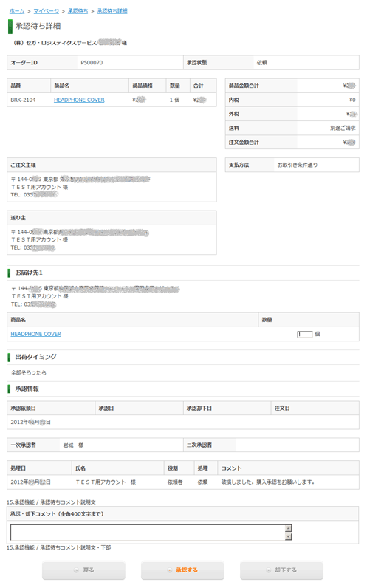Viewport: 367px width, 588px height.
Task: Click the 承認待ち詳細 breadcrumb link
Action: tap(112, 11)
